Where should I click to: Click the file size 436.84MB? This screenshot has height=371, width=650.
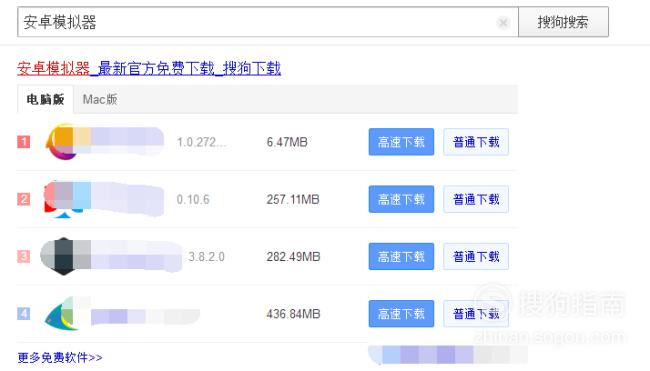[293, 314]
